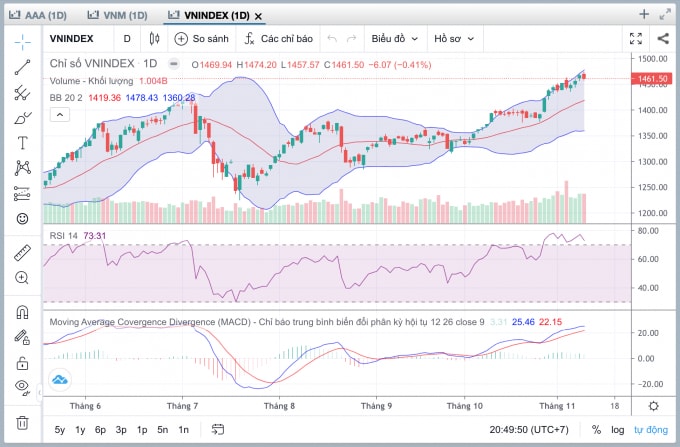Click the trash icon to remove drawings
The height and width of the screenshot is (447, 680).
[x=23, y=422]
